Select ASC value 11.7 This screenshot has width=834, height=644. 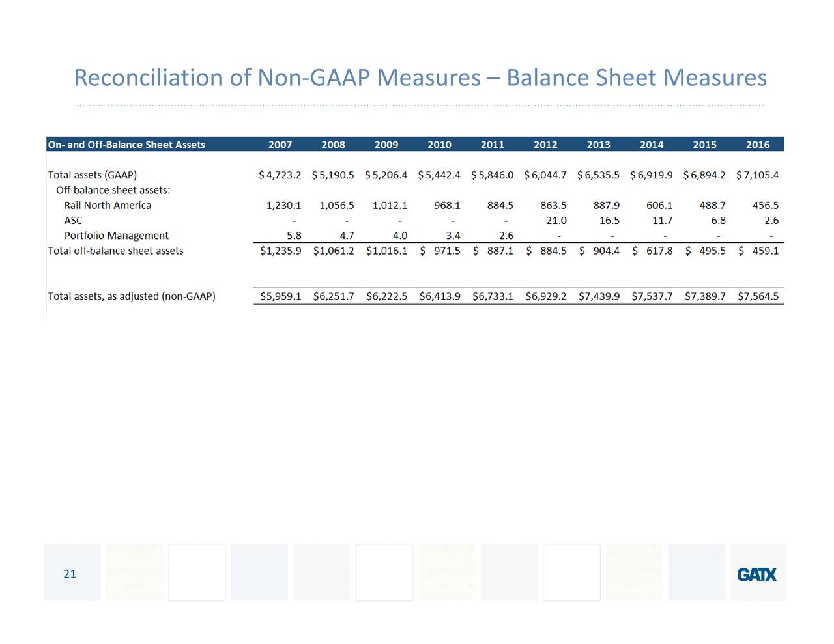663,221
